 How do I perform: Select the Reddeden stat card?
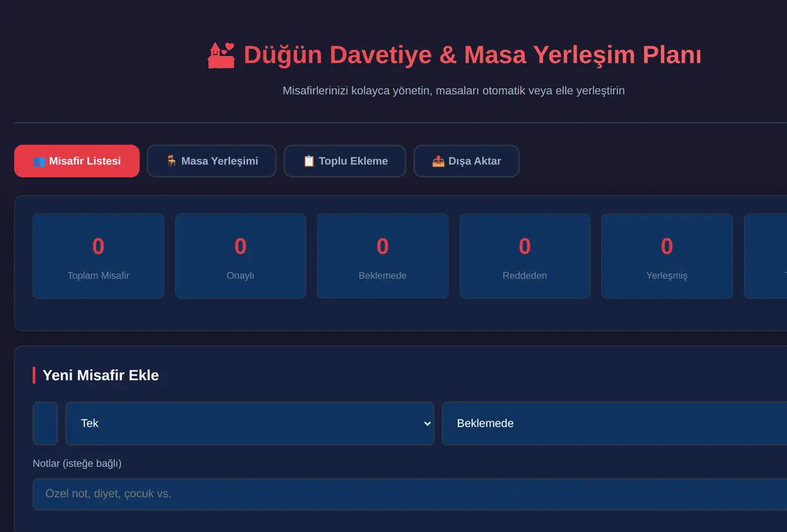525,256
